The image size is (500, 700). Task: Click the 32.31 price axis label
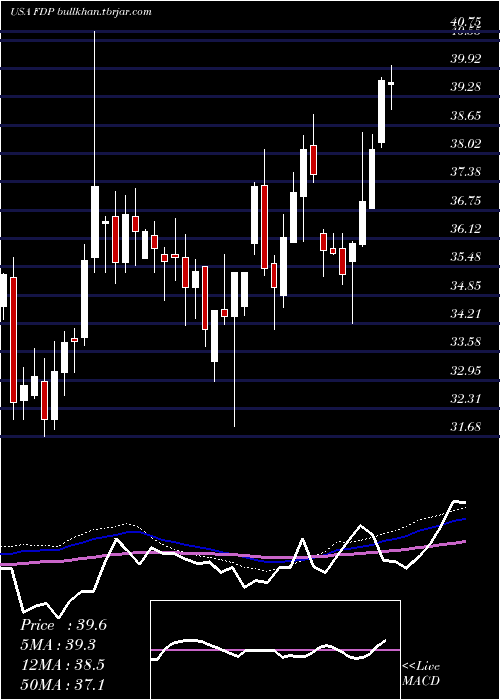pyautogui.click(x=466, y=399)
